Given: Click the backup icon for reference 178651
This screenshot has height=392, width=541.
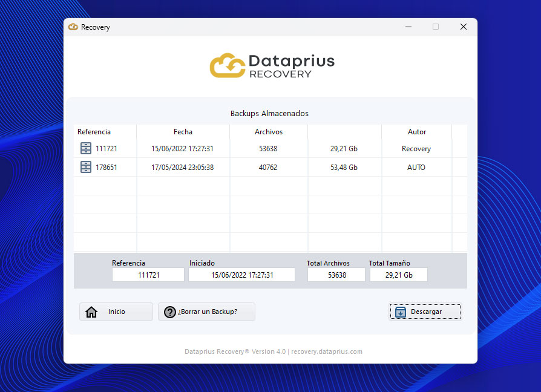Looking at the screenshot, I should click(85, 167).
